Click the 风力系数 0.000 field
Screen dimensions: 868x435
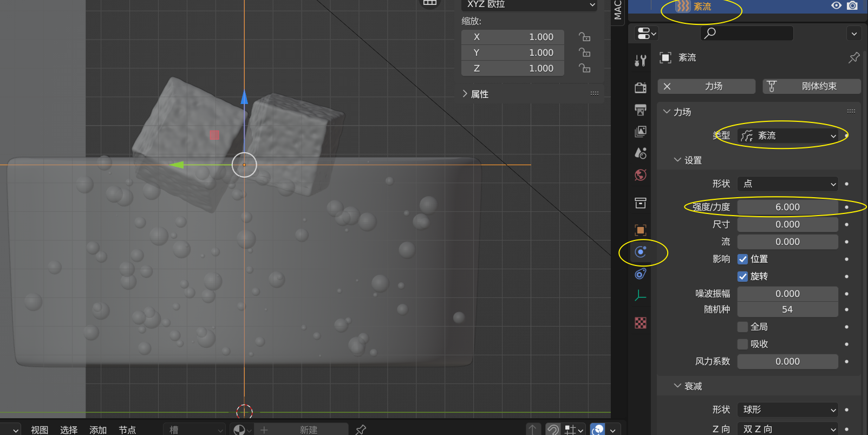(x=788, y=361)
